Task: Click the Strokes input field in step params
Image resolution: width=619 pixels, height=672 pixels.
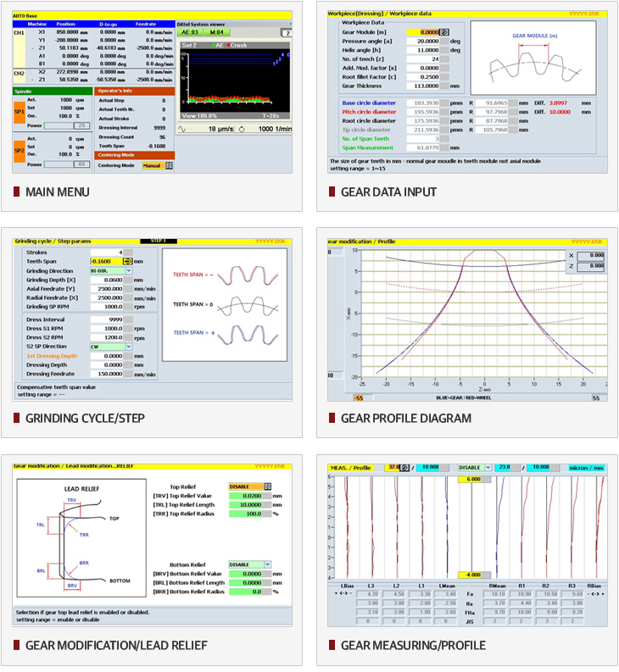Action: 106,253
